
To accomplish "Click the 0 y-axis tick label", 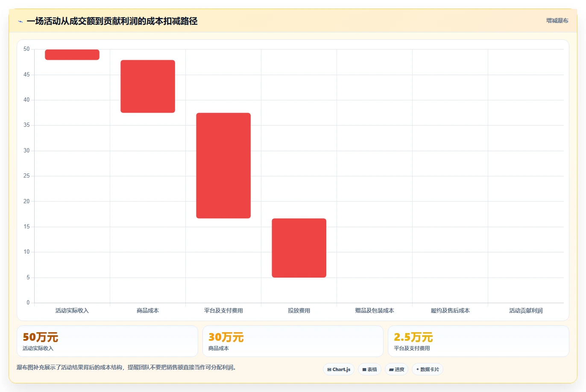I will (x=28, y=303).
